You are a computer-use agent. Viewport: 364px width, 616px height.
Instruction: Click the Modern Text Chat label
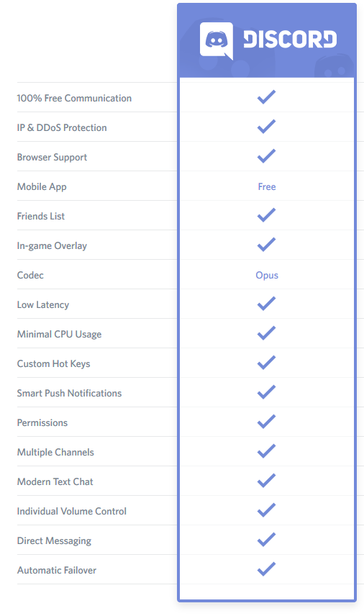[55, 481]
